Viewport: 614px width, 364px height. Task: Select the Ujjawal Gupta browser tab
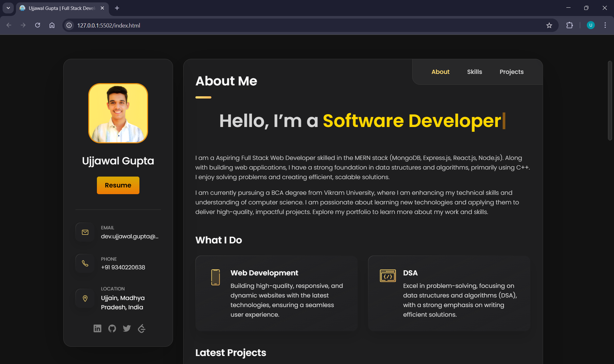[62, 8]
